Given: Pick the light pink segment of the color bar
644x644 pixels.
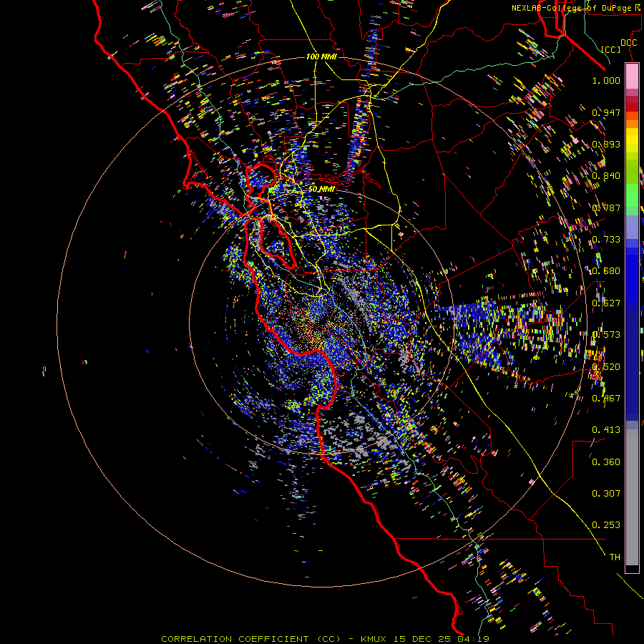Looking at the screenshot, I should [x=632, y=76].
